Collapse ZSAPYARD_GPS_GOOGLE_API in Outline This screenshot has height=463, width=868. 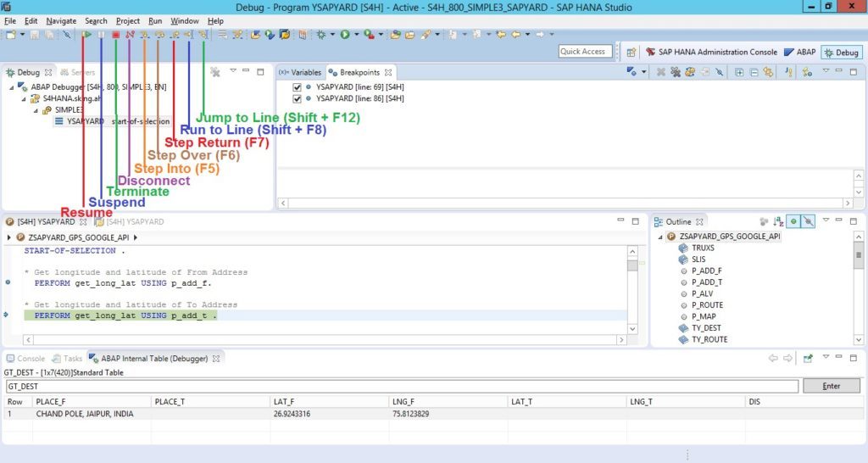(659, 237)
